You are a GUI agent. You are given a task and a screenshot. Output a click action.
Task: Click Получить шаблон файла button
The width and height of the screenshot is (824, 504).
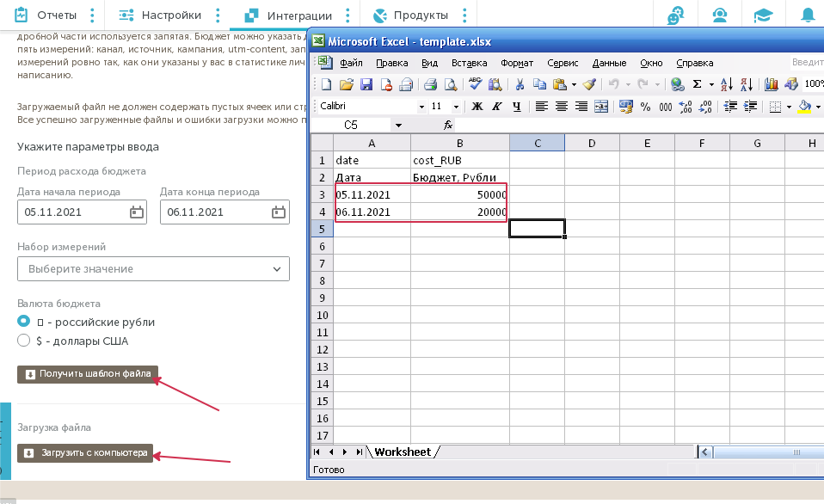[x=87, y=374]
